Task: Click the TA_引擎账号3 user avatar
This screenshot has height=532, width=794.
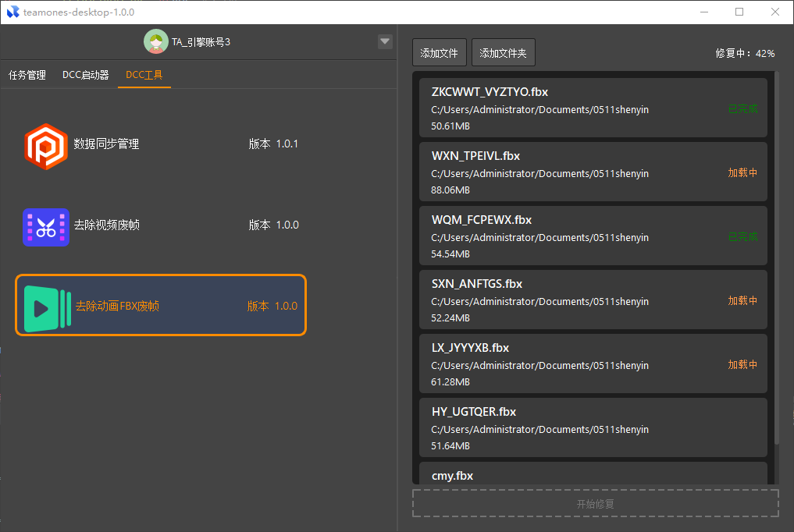Action: [156, 42]
